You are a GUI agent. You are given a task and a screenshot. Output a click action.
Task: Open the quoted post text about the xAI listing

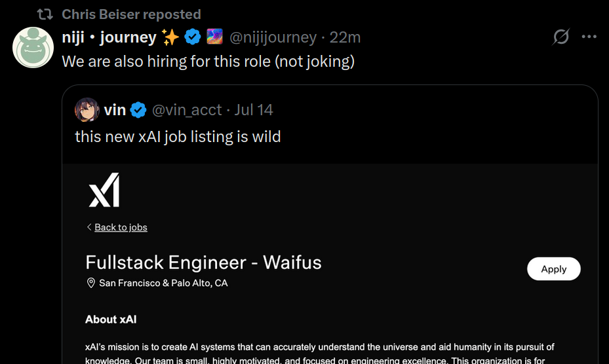[x=178, y=137]
